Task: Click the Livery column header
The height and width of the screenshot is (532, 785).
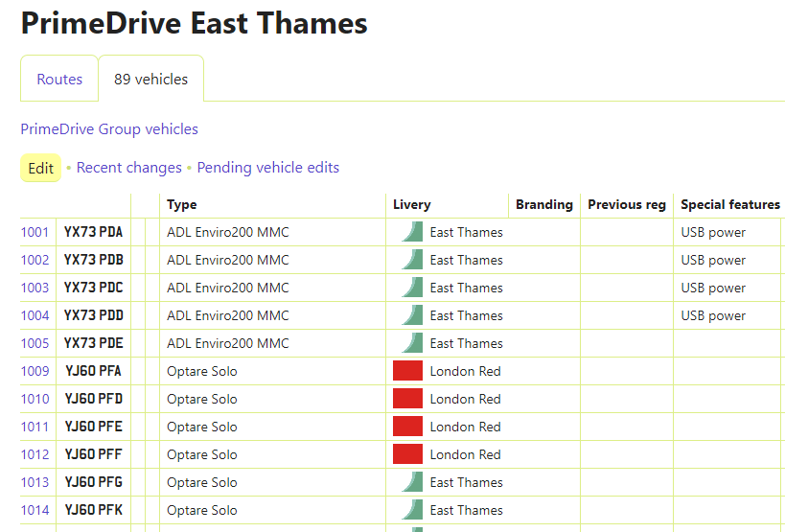Action: pyautogui.click(x=412, y=204)
